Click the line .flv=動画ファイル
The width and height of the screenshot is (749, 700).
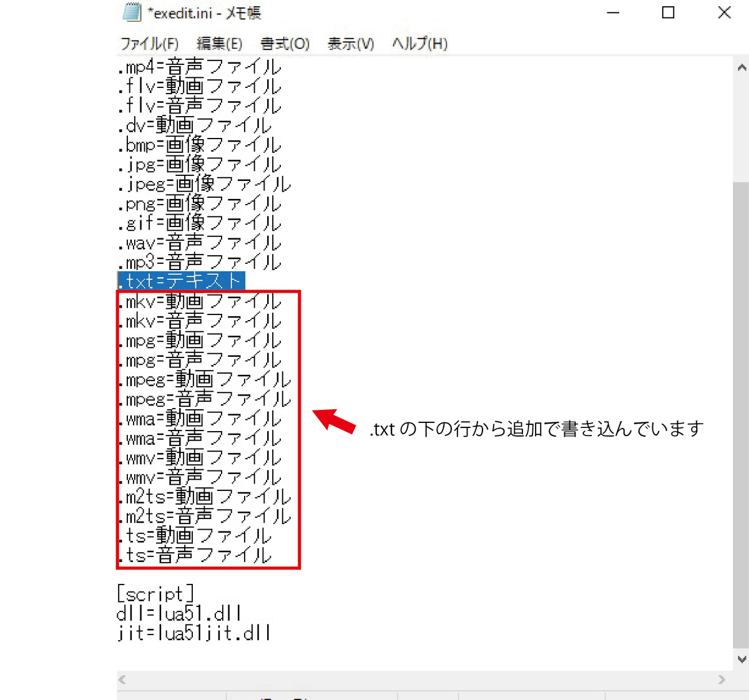(199, 86)
